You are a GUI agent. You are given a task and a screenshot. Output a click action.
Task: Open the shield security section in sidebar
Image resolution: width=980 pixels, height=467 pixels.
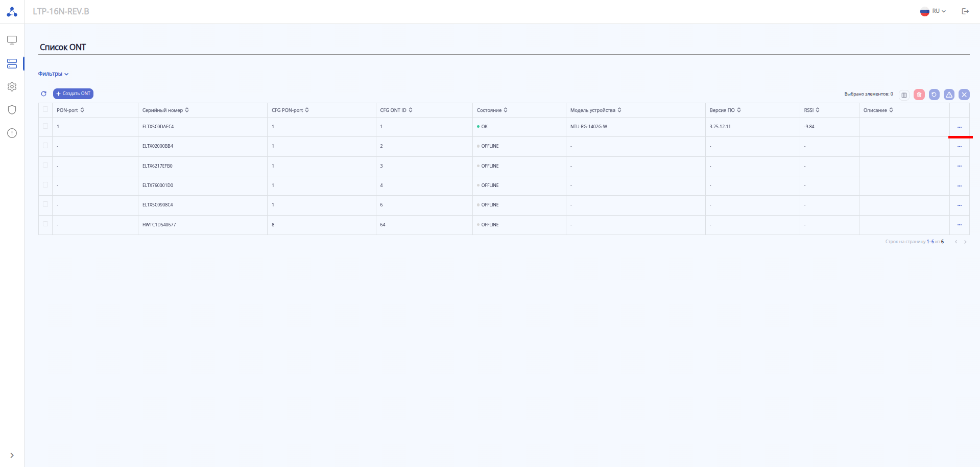pyautogui.click(x=12, y=110)
